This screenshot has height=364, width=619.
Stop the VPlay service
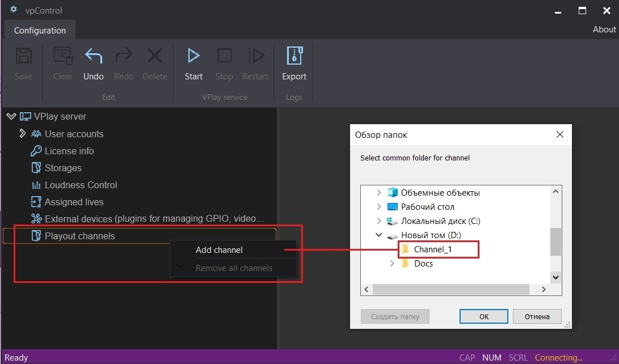(224, 56)
